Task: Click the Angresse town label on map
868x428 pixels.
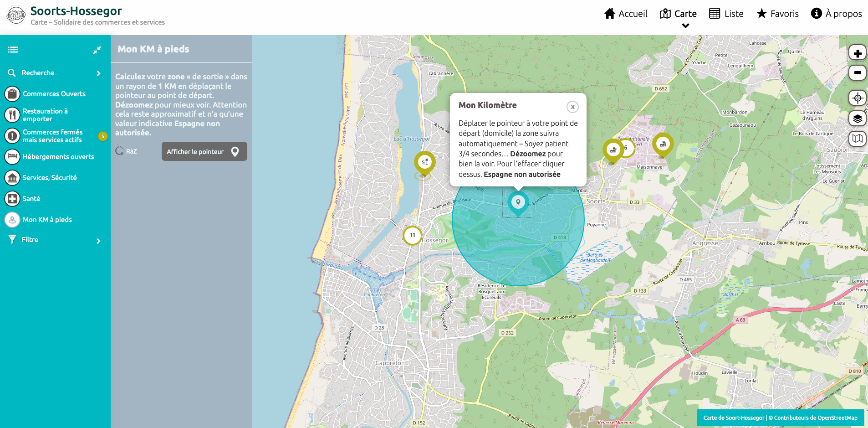Action: tap(705, 243)
